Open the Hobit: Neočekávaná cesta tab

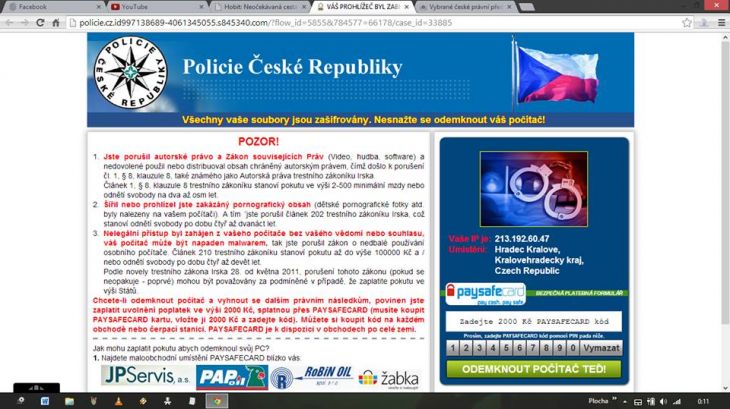[258, 7]
